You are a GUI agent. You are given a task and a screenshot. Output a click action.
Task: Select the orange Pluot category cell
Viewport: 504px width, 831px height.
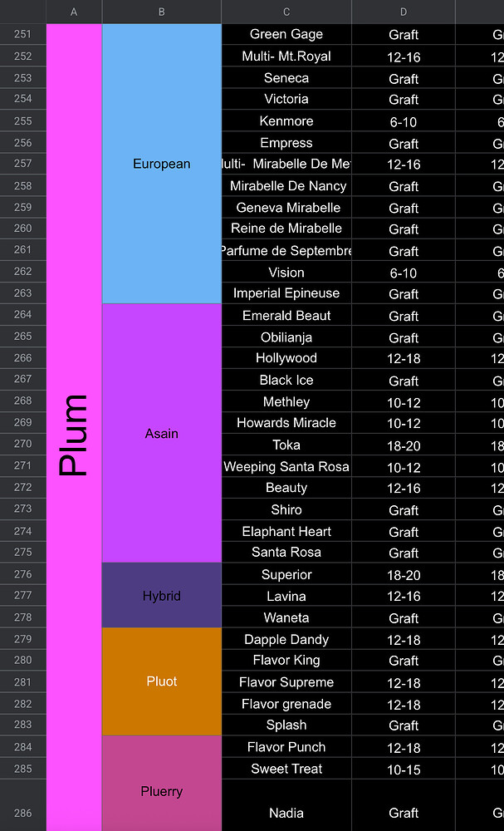(161, 681)
